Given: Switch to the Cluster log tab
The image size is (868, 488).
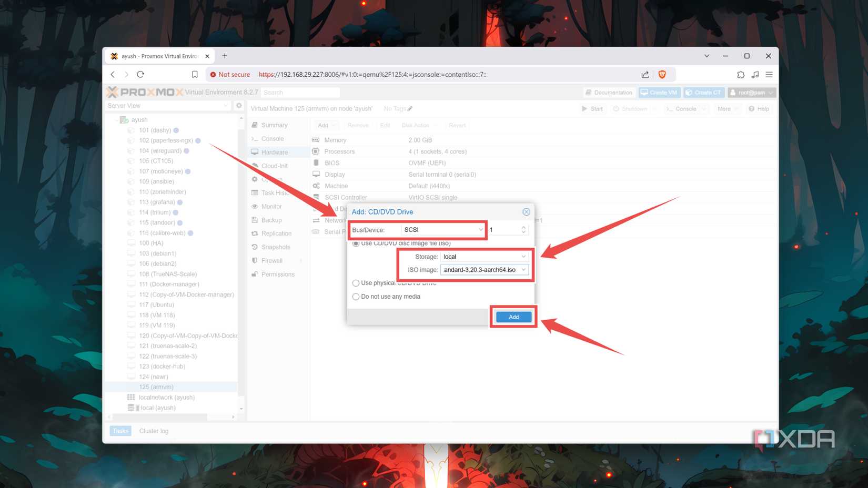Looking at the screenshot, I should [154, 431].
